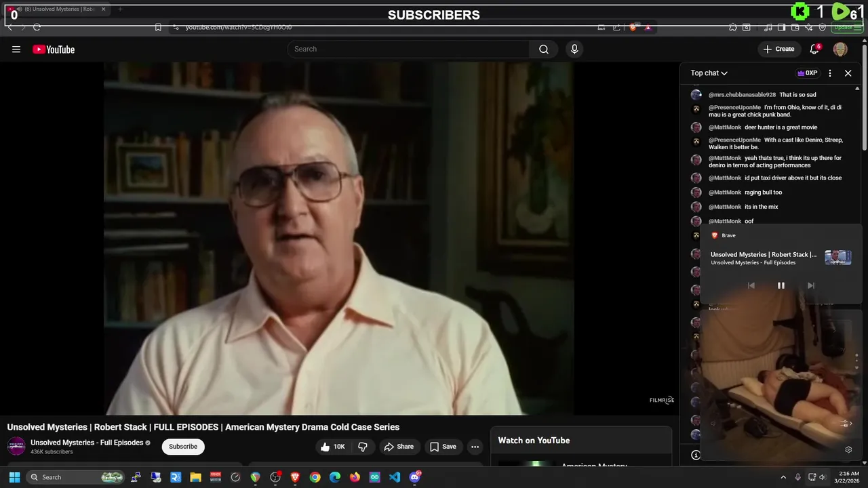Open Visual Studio Code from the taskbar
Image resolution: width=868 pixels, height=488 pixels.
coord(395,477)
